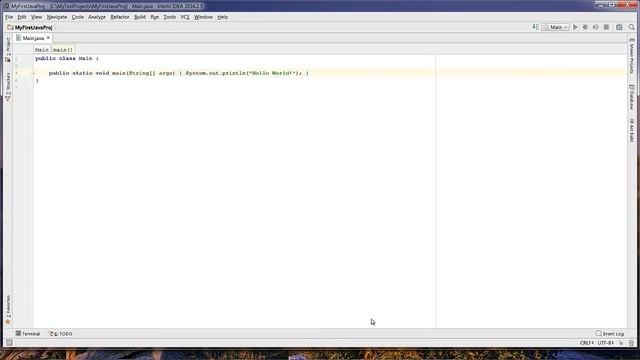Click MyFirstJavaProj in navigation bar
Viewport: 640px width, 360px height.
[x=30, y=27]
